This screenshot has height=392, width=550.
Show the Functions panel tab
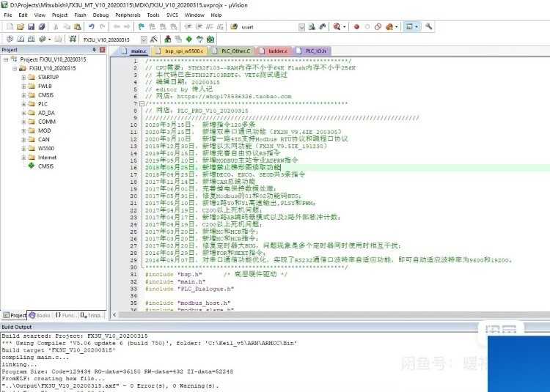(65, 315)
